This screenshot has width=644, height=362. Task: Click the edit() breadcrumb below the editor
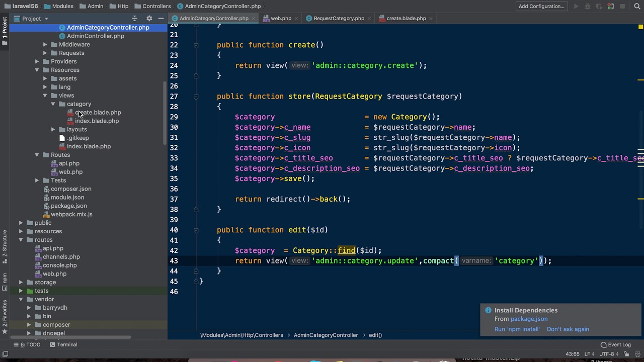coord(375,335)
